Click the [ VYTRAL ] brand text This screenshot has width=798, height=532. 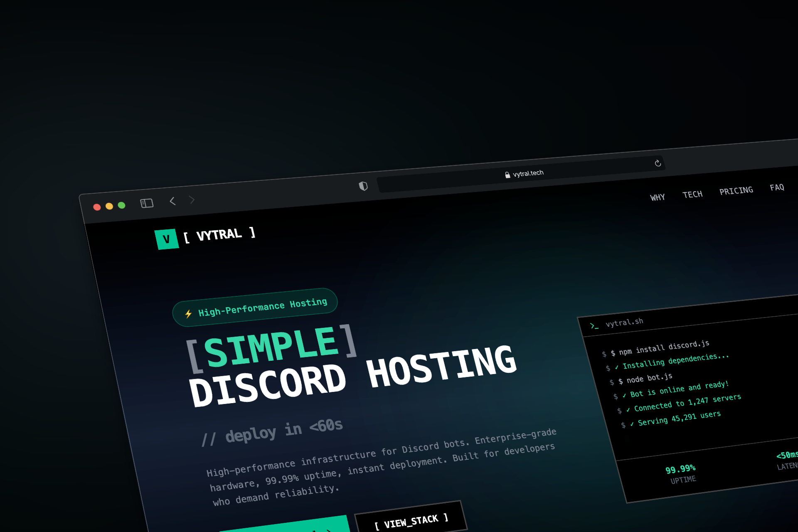tap(219, 235)
